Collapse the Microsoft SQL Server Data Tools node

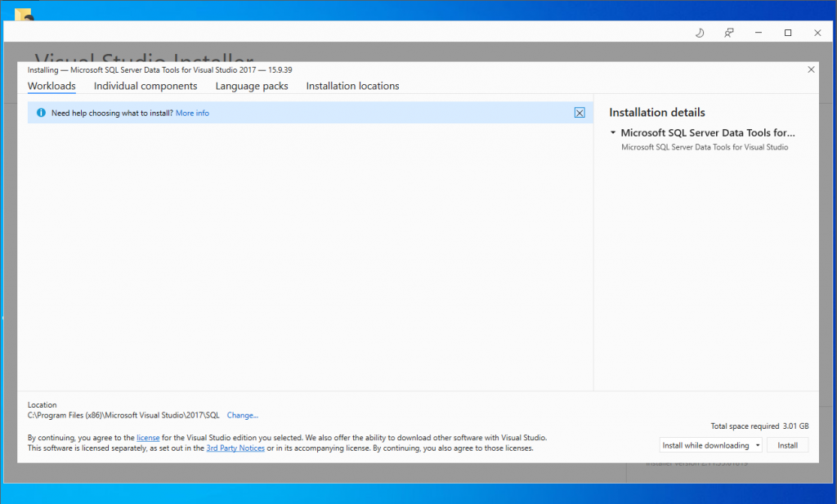(x=613, y=132)
